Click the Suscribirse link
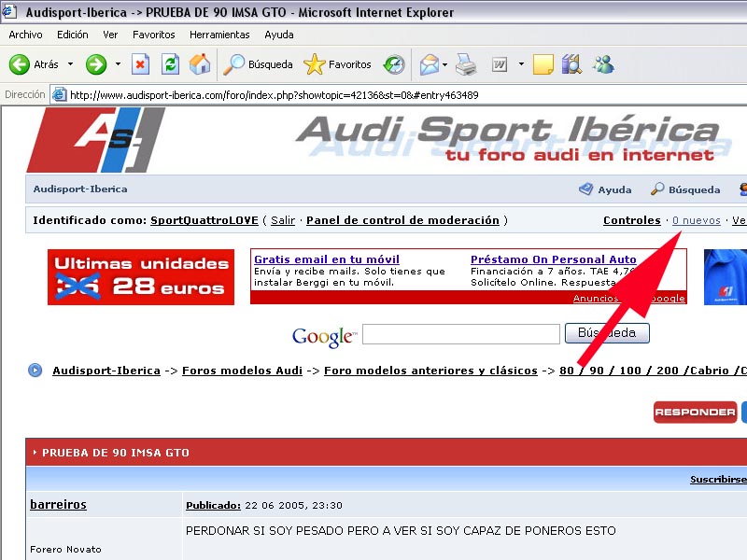This screenshot has height=560, width=747. [x=718, y=480]
